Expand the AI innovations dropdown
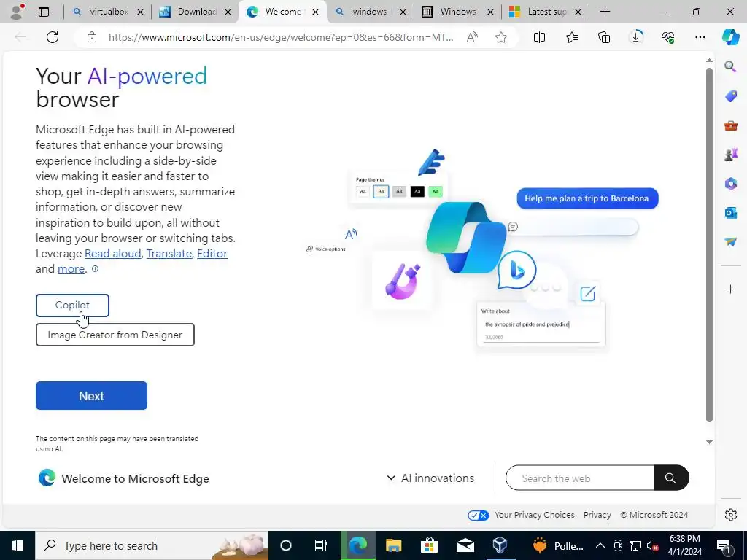The image size is (747, 560). 430,478
